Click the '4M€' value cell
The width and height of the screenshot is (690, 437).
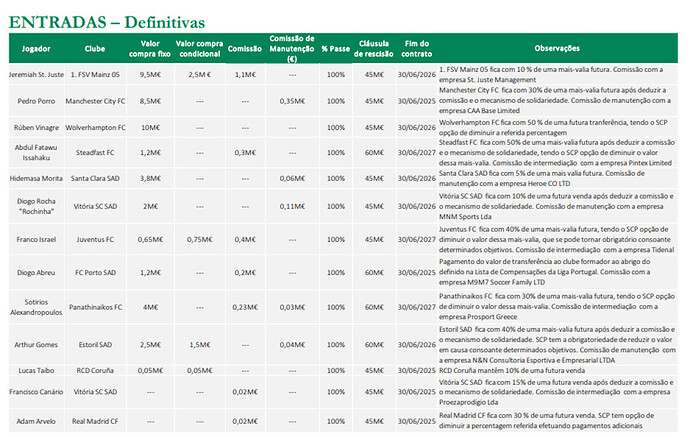coord(150,307)
